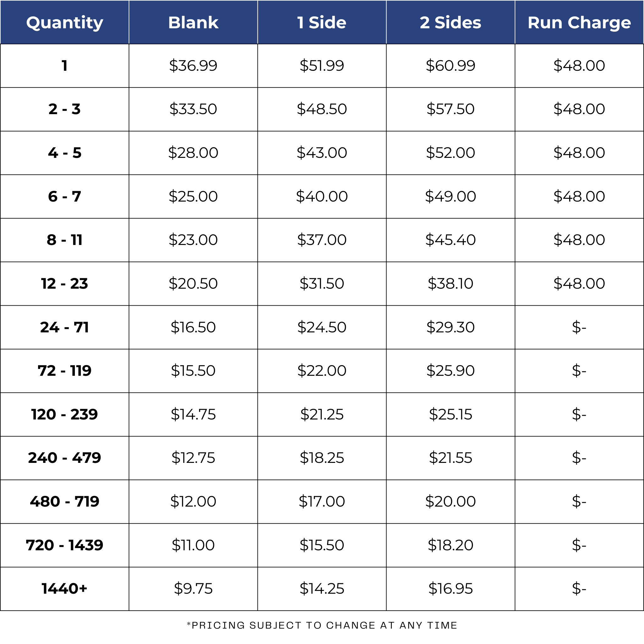Click the Run Charge column header

pyautogui.click(x=579, y=23)
